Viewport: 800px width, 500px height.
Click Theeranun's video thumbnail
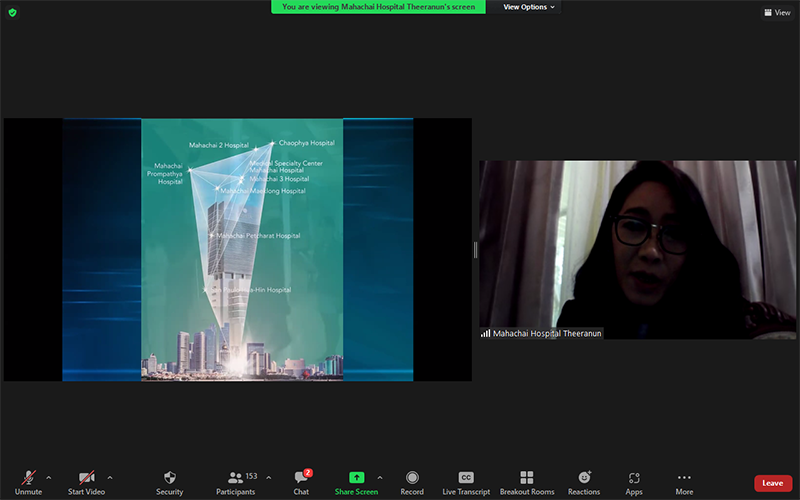[x=637, y=249]
